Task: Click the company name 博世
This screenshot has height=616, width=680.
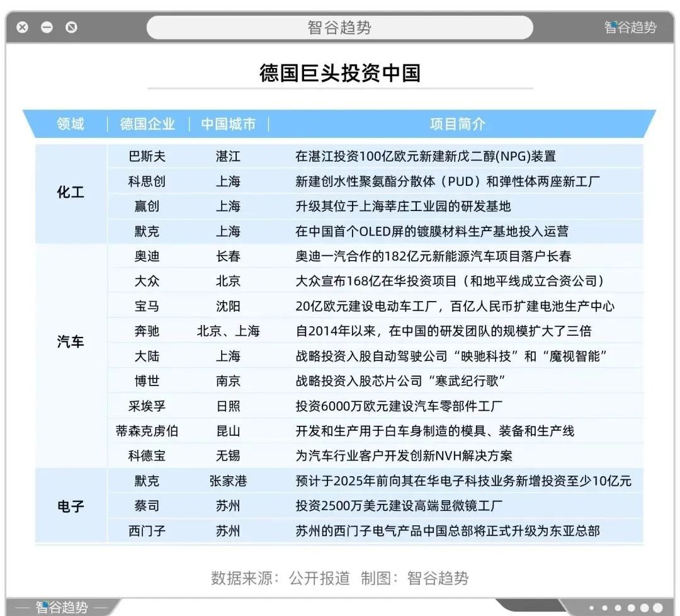Action: click(147, 381)
